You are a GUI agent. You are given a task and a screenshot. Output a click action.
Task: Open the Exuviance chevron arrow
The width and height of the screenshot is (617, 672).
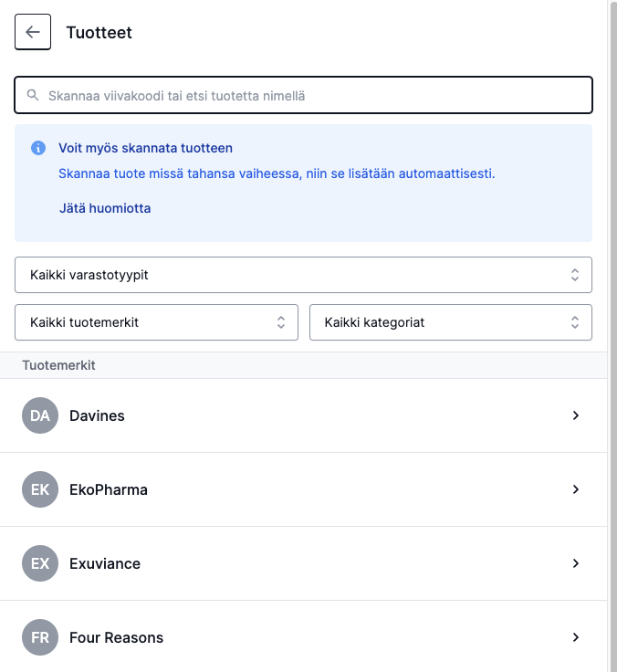click(576, 563)
